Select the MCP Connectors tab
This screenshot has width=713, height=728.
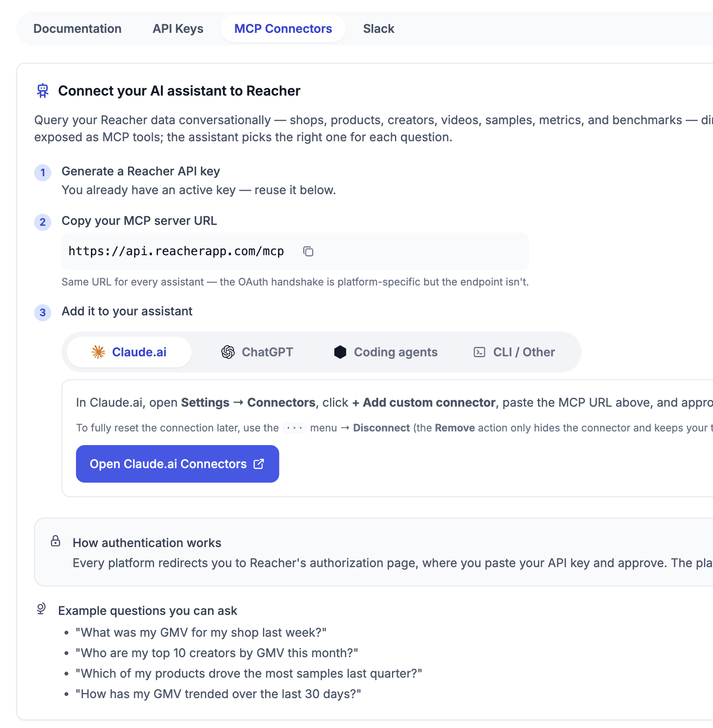283,29
